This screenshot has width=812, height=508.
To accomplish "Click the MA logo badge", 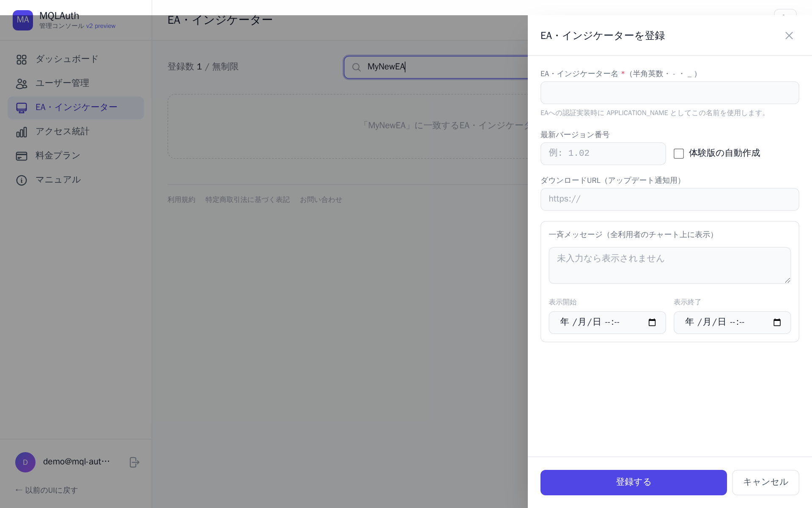I will (23, 20).
